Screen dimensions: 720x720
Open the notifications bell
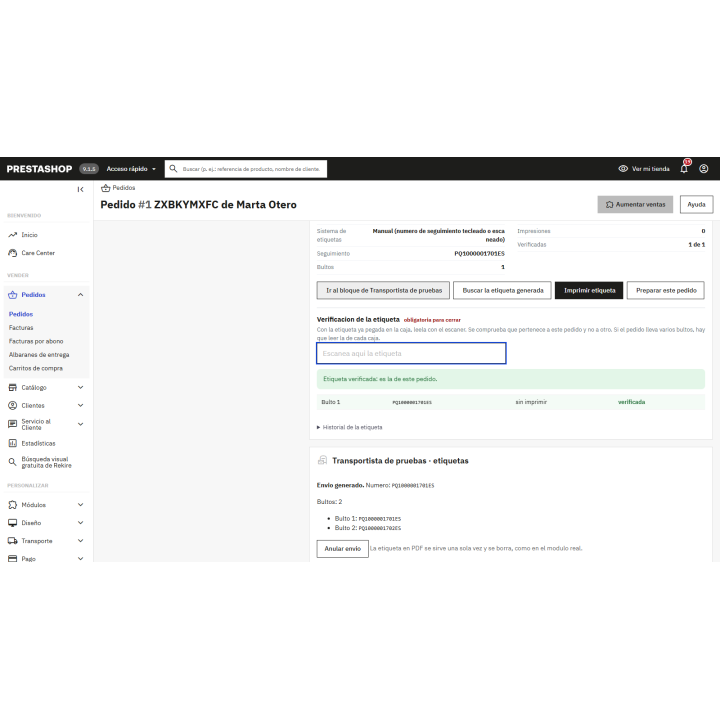click(684, 169)
